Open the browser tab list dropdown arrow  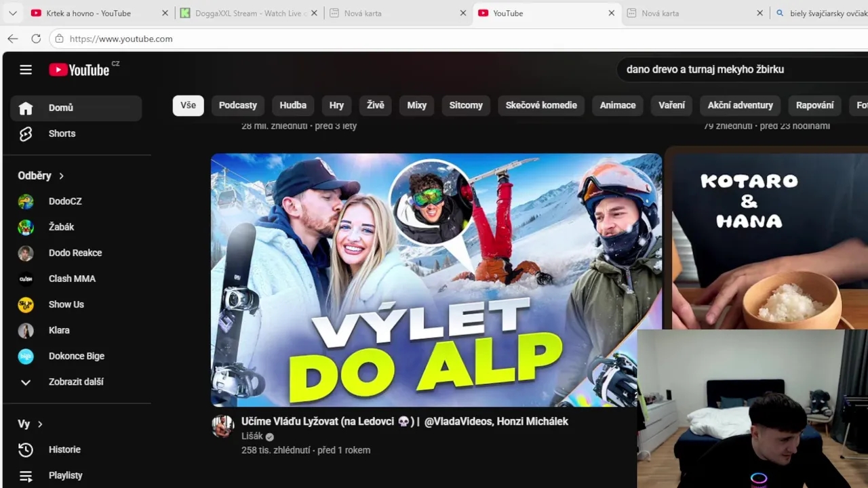12,13
